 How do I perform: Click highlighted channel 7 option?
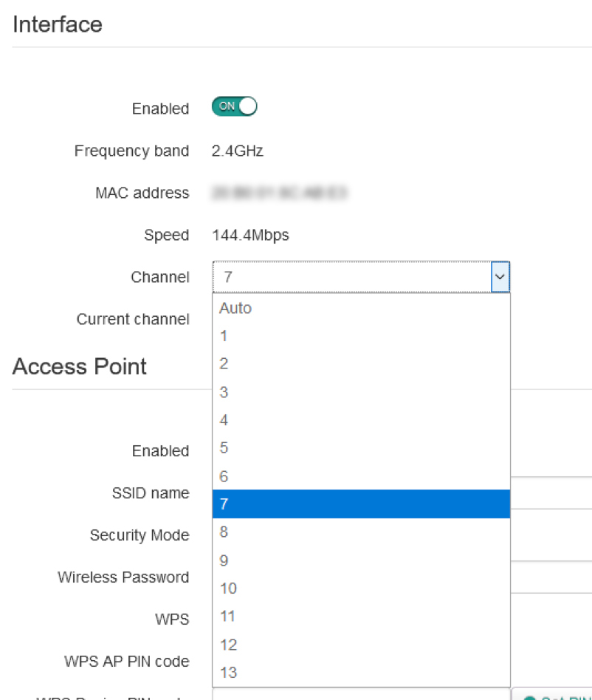[x=361, y=504]
